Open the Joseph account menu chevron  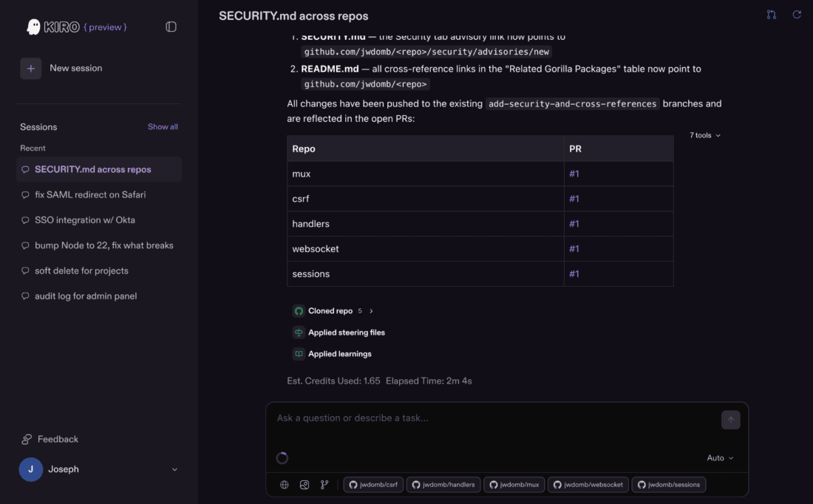tap(174, 469)
